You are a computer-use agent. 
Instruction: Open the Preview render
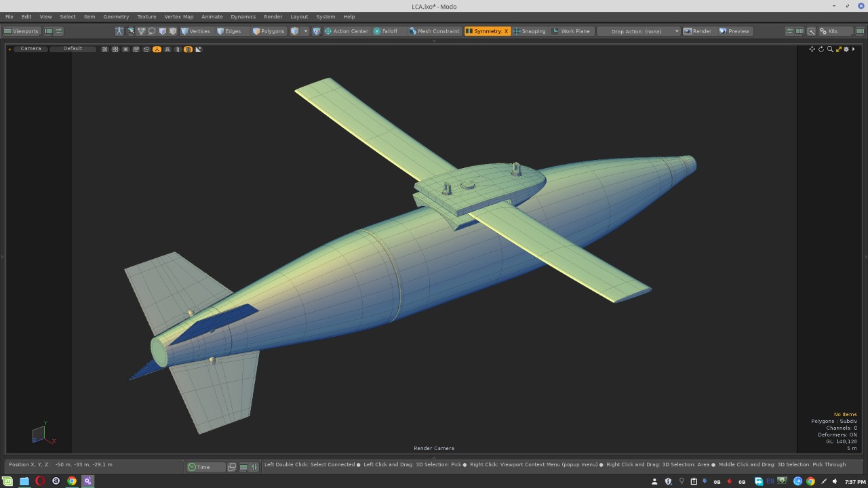tap(734, 31)
